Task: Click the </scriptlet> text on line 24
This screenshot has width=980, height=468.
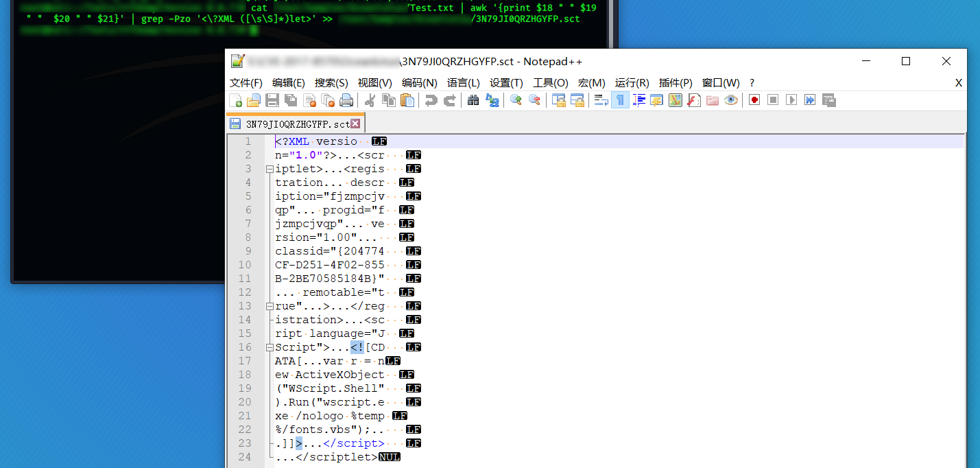Action: coord(337,457)
